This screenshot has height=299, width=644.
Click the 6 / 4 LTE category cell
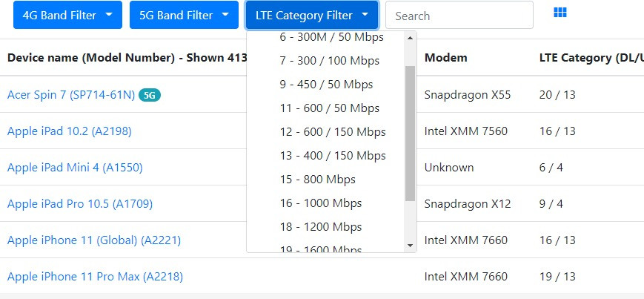pos(551,168)
